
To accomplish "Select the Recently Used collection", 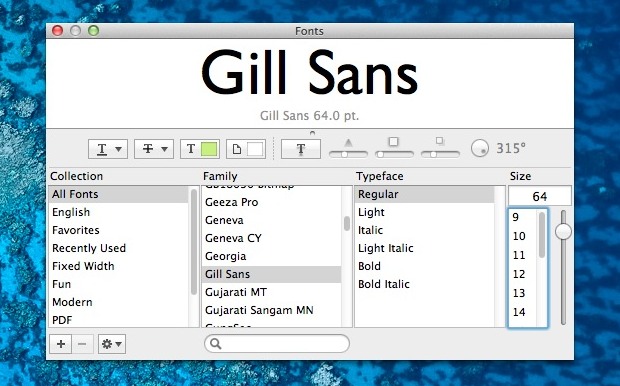I will [x=119, y=248].
